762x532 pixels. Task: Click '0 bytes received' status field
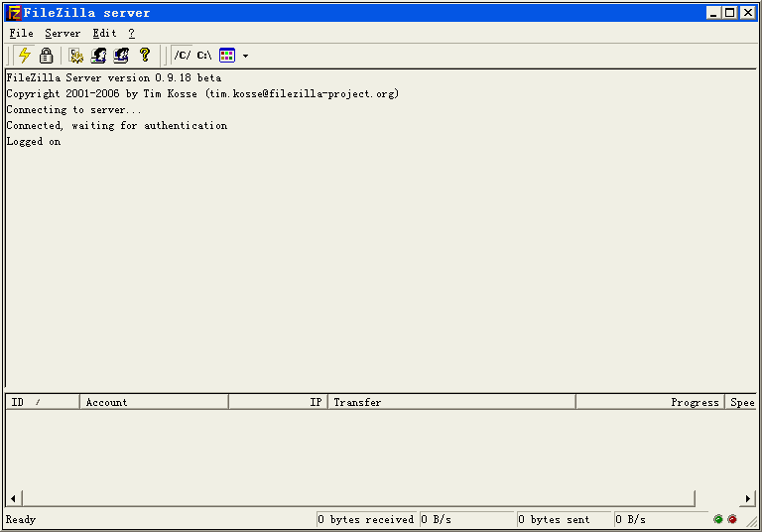point(367,519)
